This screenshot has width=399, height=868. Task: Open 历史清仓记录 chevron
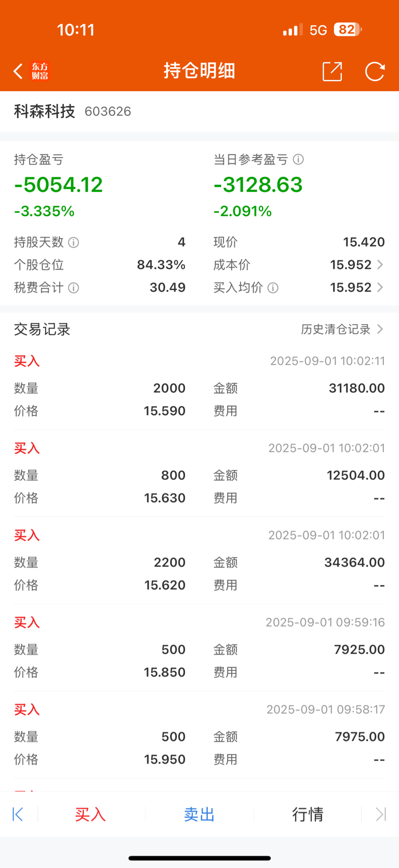click(380, 329)
